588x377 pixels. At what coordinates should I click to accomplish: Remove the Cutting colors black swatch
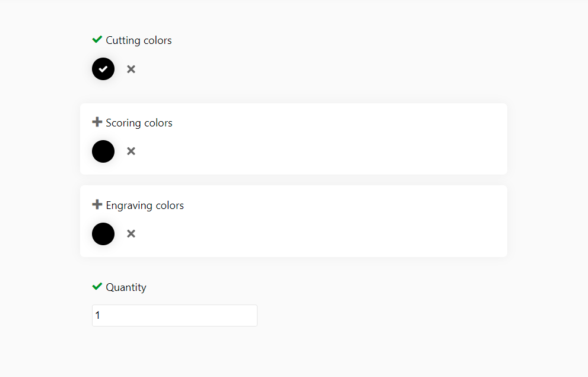pos(131,69)
